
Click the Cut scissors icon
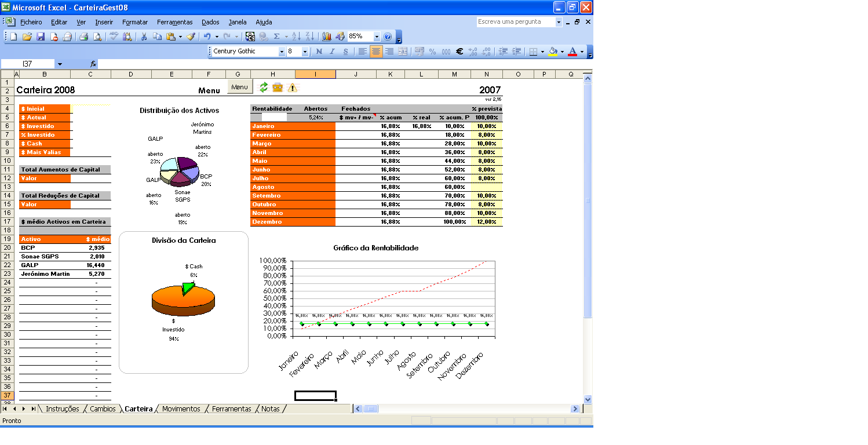pyautogui.click(x=144, y=37)
